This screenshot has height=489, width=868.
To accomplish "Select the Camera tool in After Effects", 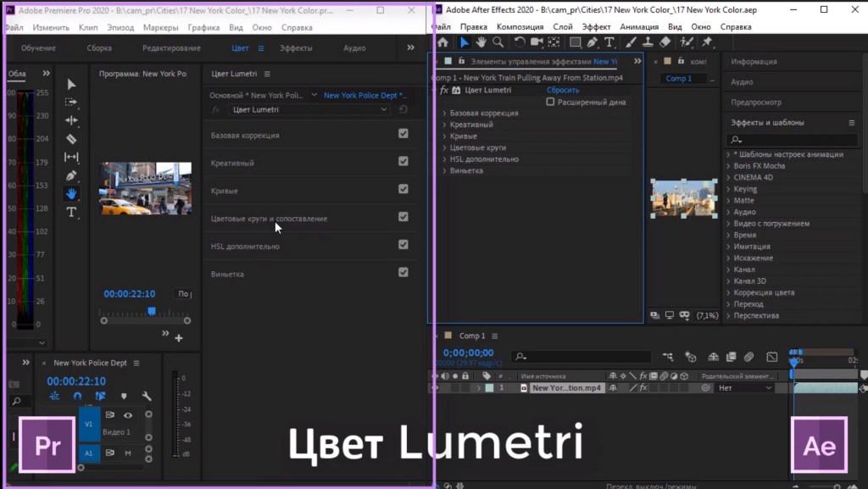I will click(x=537, y=42).
